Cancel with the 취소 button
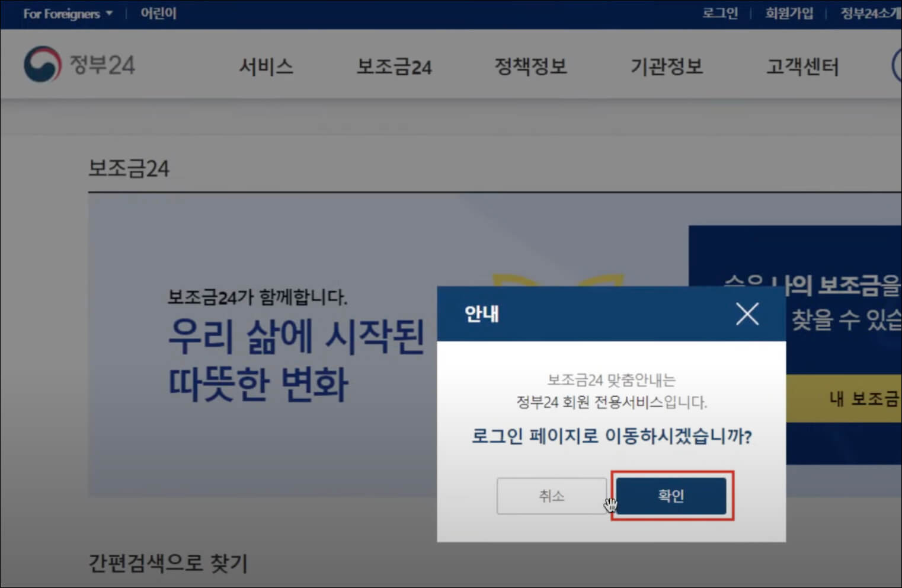Viewport: 902px width, 588px height. point(551,496)
